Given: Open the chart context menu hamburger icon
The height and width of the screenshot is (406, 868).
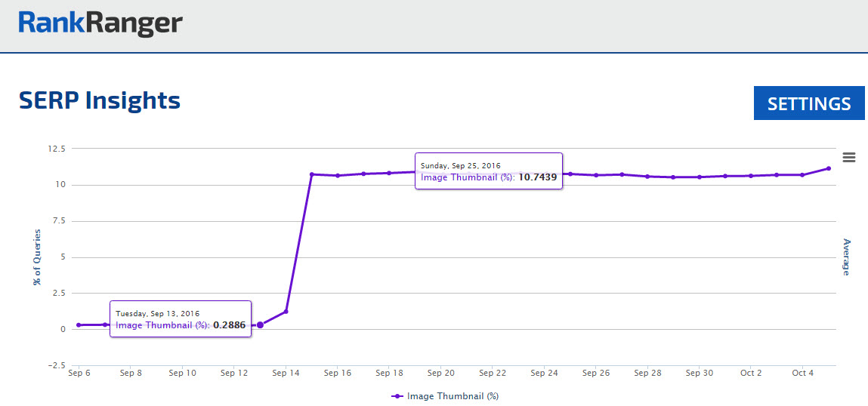Looking at the screenshot, I should coord(848,157).
